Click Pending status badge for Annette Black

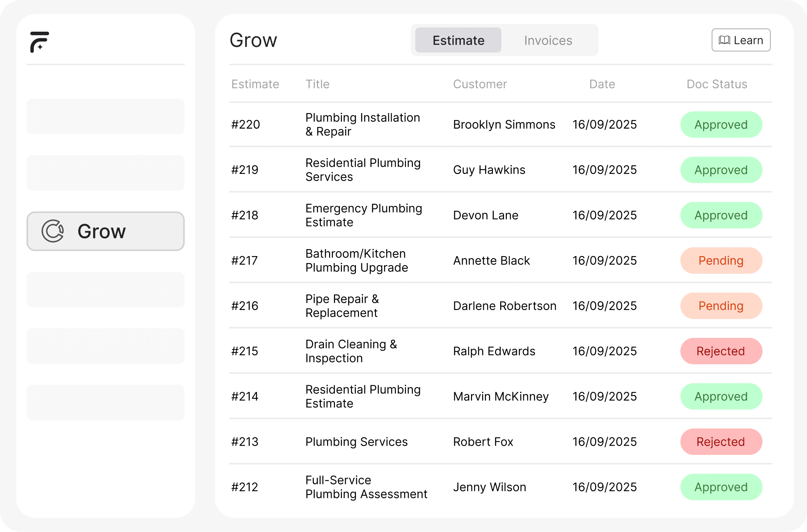point(721,261)
